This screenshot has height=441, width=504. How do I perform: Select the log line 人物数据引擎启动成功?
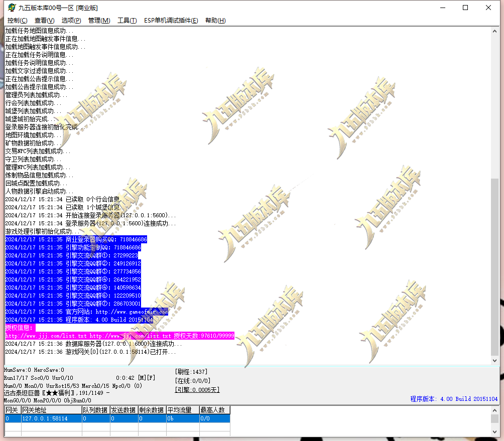tap(39, 192)
